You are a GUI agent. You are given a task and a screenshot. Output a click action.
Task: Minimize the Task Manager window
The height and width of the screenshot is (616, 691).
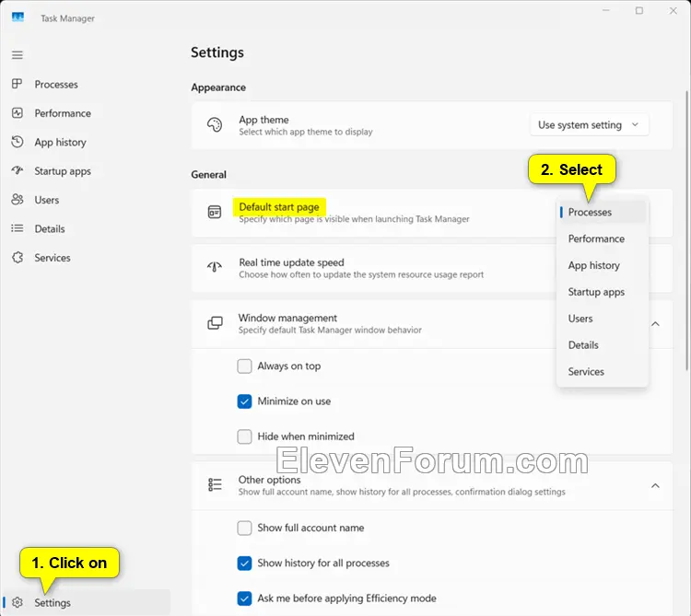[x=606, y=10]
